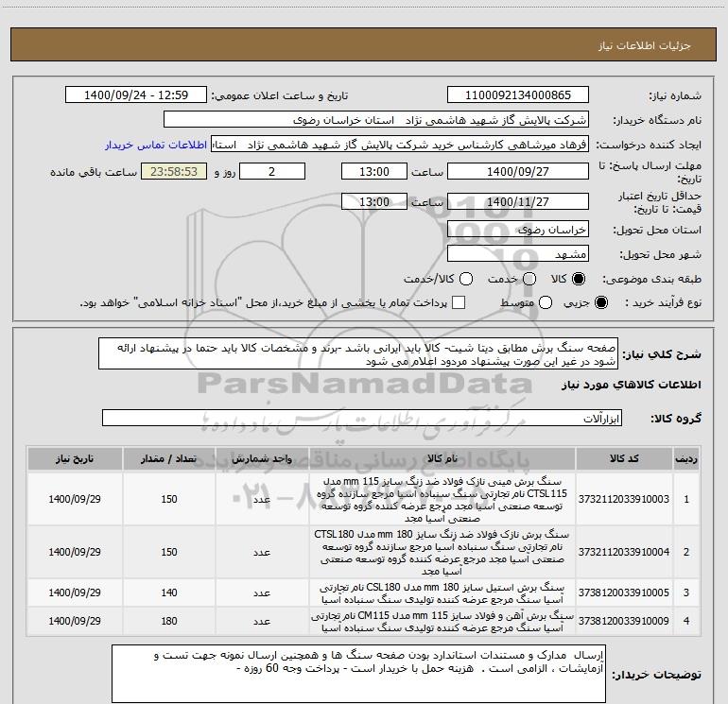
Task: Click product code 3738120033910005
Action: [624, 592]
